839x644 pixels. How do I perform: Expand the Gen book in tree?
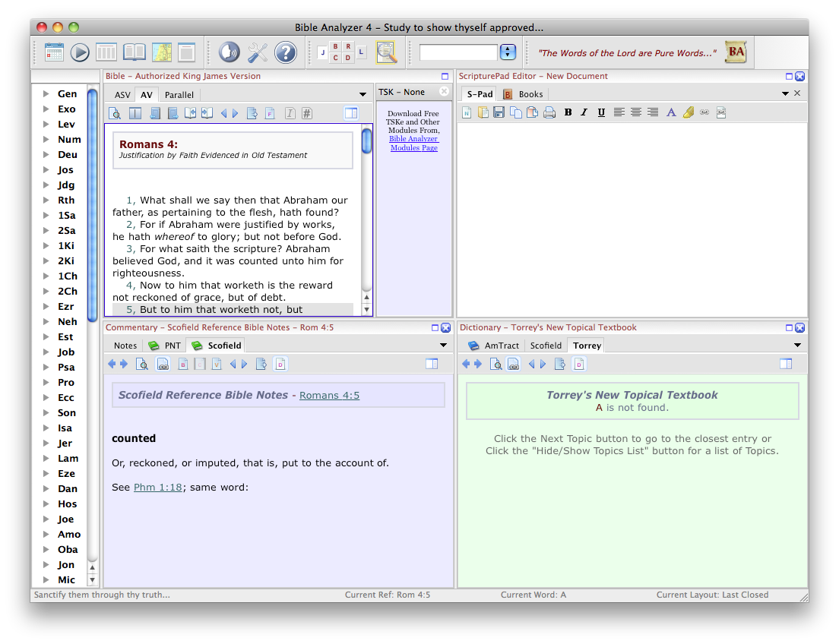coord(46,93)
